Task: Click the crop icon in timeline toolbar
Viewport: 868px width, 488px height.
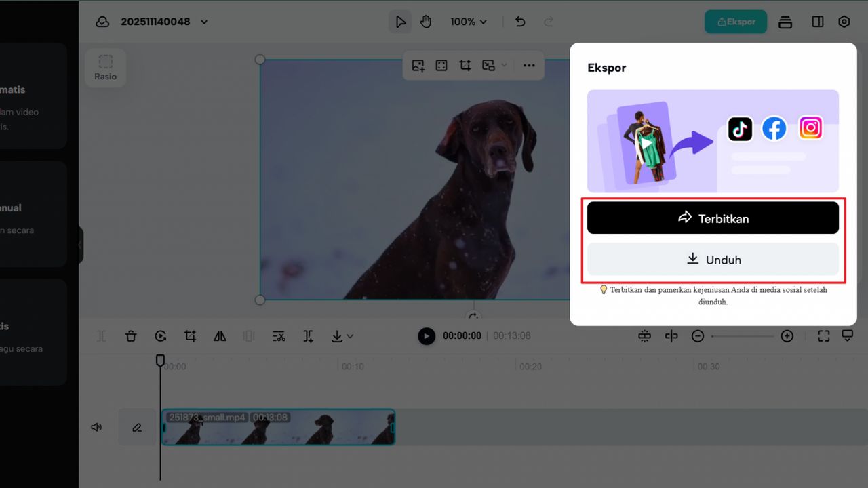Action: (x=191, y=336)
